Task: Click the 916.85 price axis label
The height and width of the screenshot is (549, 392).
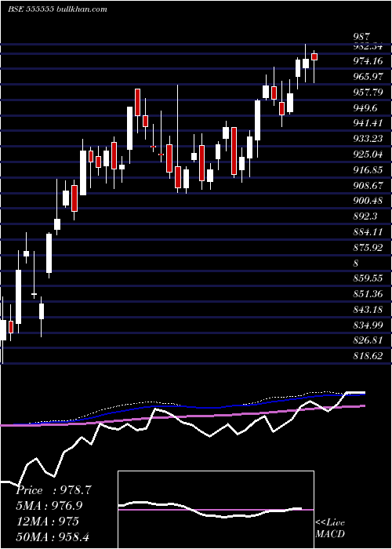Action: coord(368,170)
